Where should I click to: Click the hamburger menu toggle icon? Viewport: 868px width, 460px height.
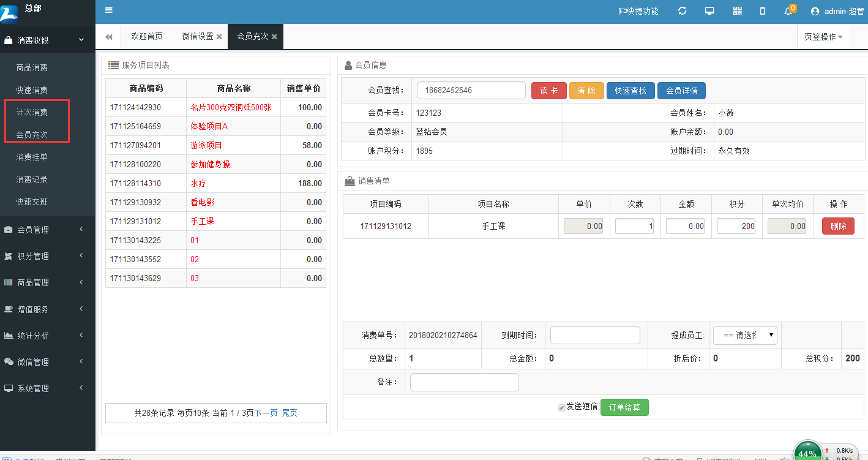(109, 10)
